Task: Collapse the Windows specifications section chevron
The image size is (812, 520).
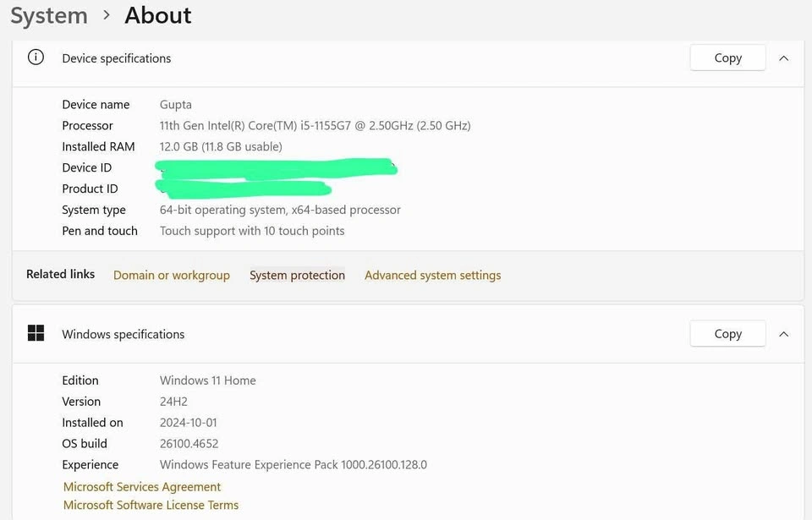Action: pos(783,334)
